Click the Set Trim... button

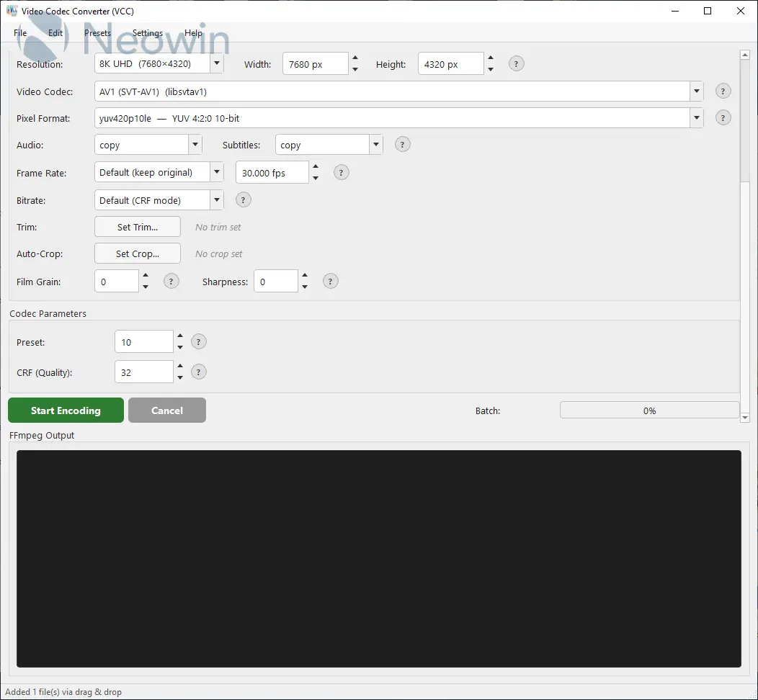[x=137, y=227]
